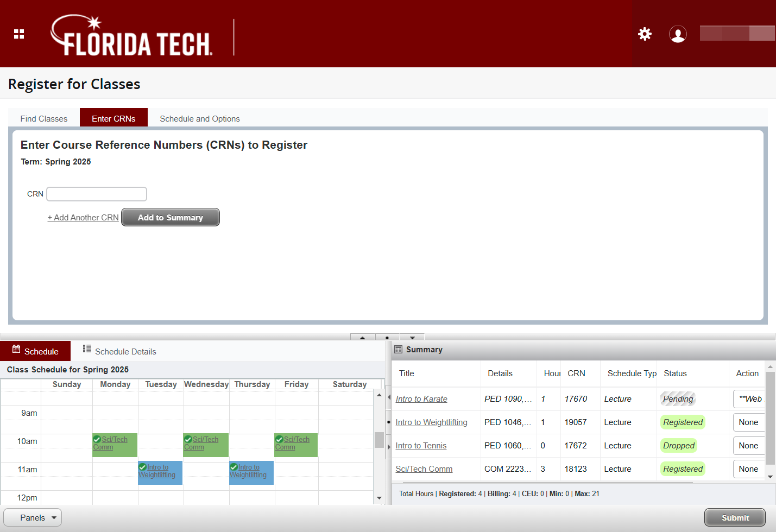
Task: Open the settings gear icon
Action: tap(645, 34)
